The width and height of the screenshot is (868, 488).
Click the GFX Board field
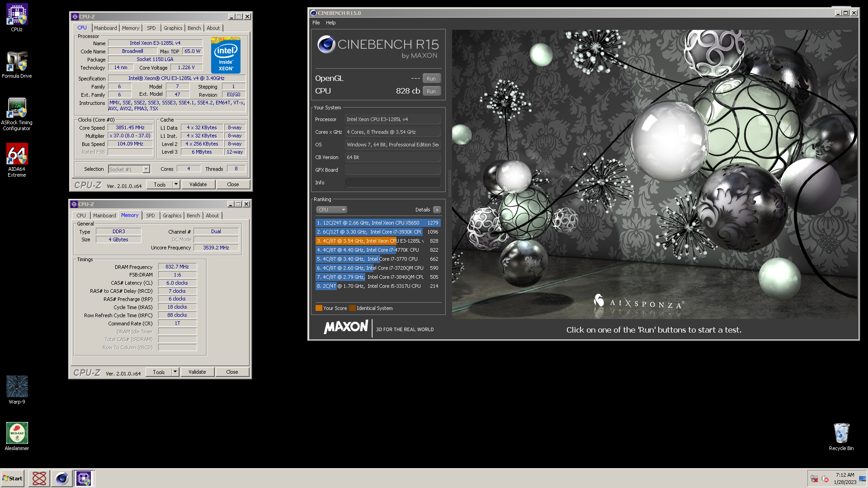pos(392,170)
